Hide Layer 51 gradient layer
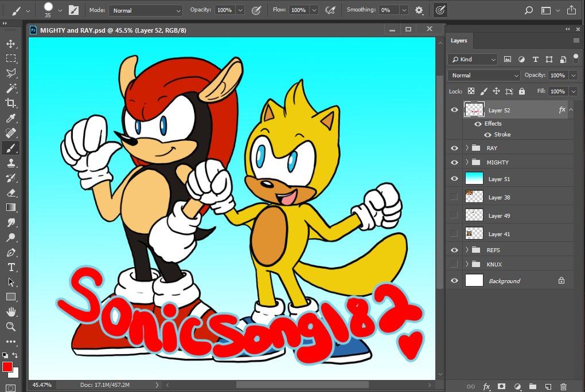 pyautogui.click(x=454, y=179)
